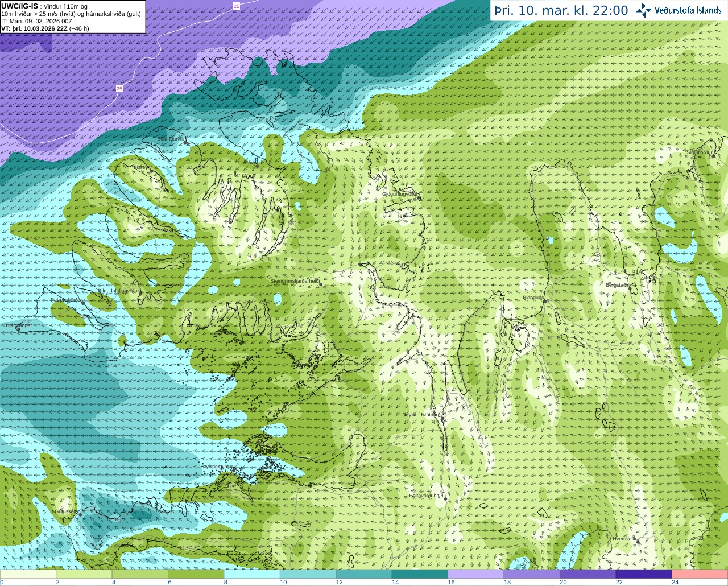Viewport: 728px width, 586px height.
Task: Pick the light green 2–4 legend swatch
Action: coord(84,574)
